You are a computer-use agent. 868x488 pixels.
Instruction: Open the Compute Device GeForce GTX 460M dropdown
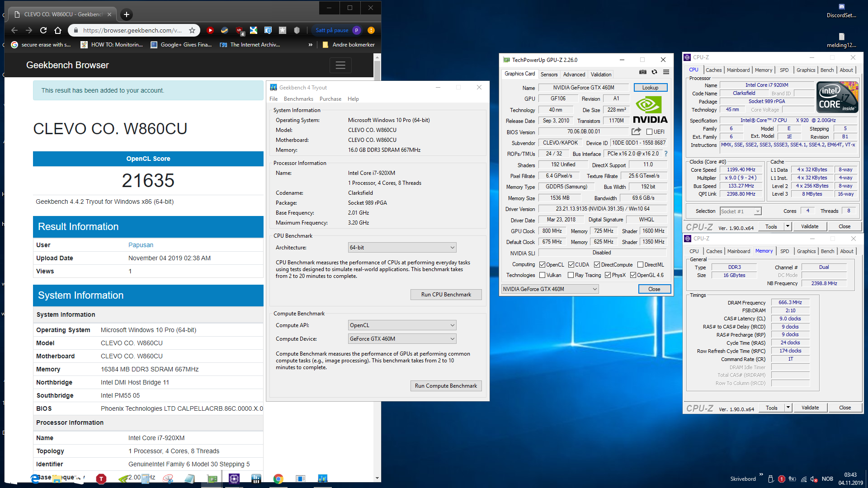click(402, 339)
